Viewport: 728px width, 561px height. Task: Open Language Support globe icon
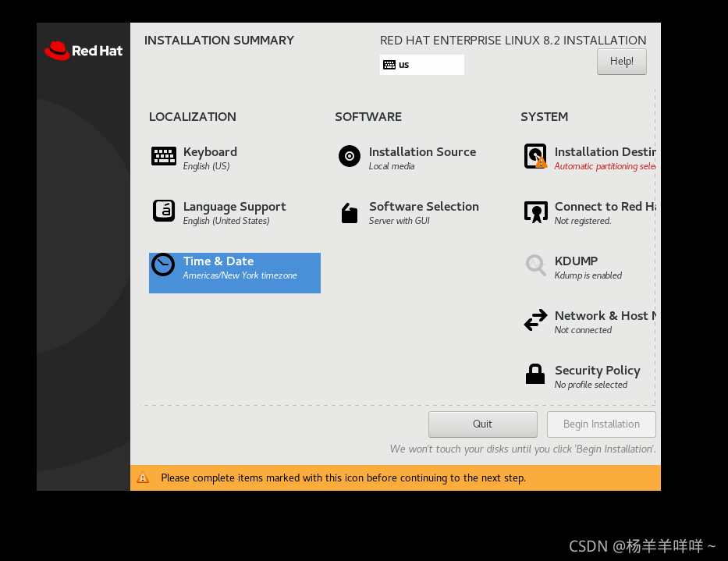[163, 211]
